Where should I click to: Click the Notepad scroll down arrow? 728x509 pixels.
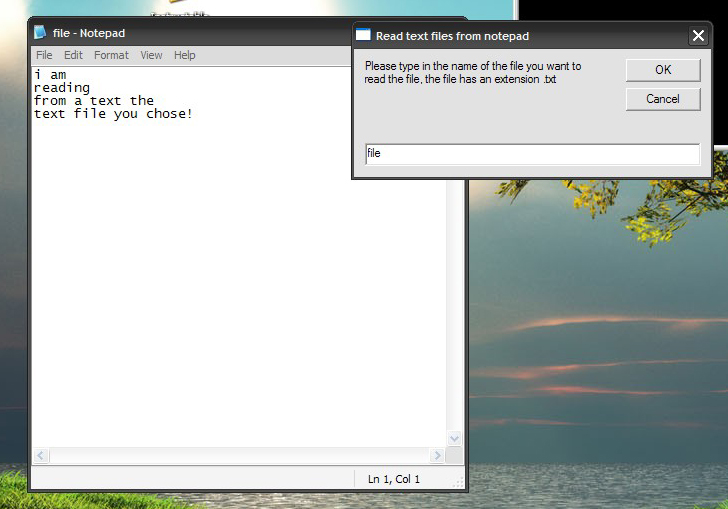pos(455,438)
